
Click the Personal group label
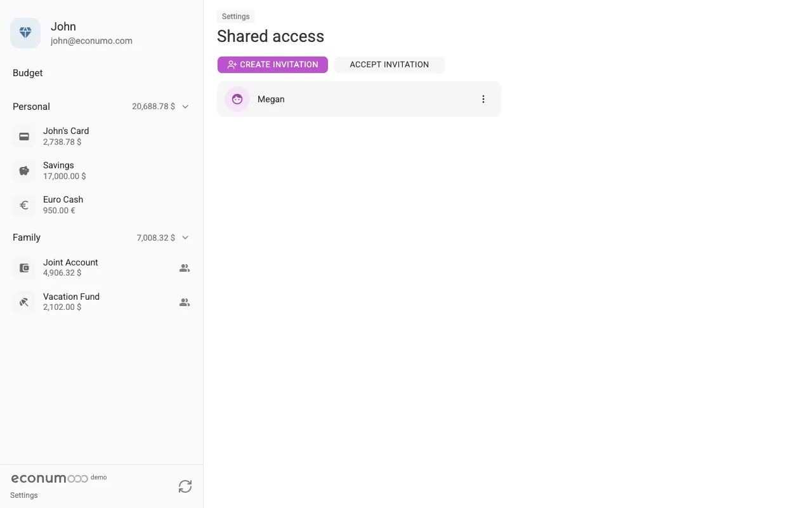[31, 107]
